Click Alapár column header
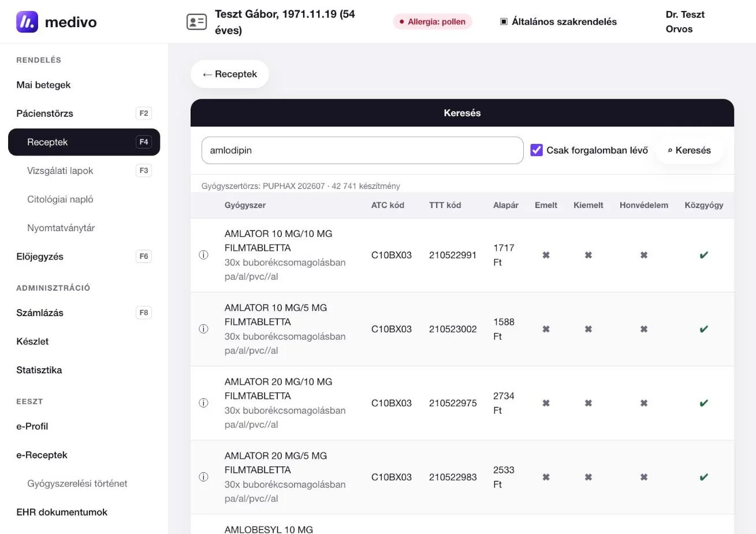This screenshot has width=756, height=534. tap(505, 205)
